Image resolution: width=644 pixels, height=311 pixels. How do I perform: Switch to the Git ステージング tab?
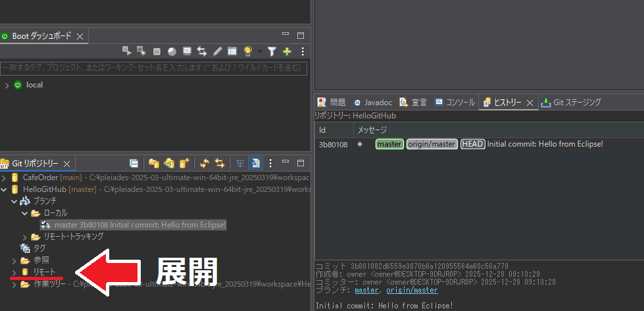(x=570, y=103)
